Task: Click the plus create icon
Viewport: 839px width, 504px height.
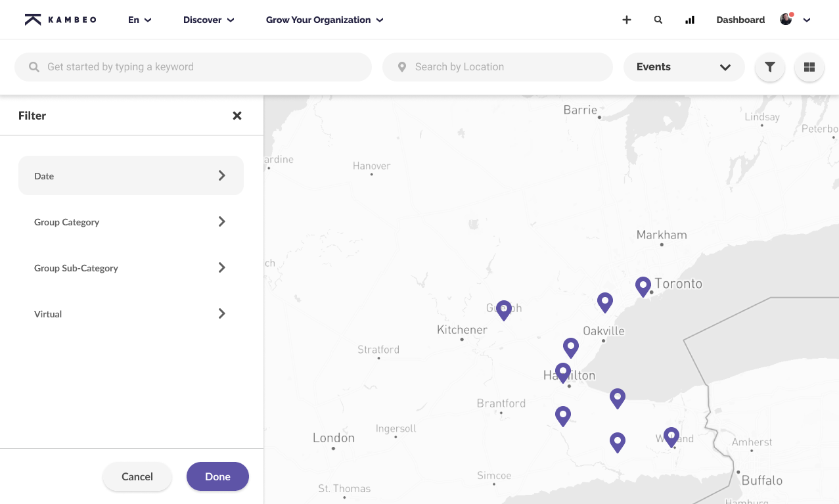Action: [x=627, y=20]
